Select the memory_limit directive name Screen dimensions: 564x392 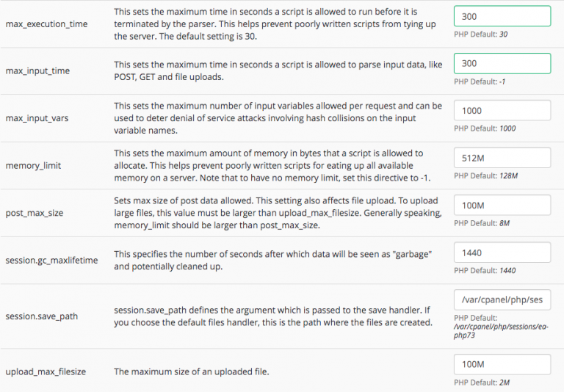tap(32, 165)
